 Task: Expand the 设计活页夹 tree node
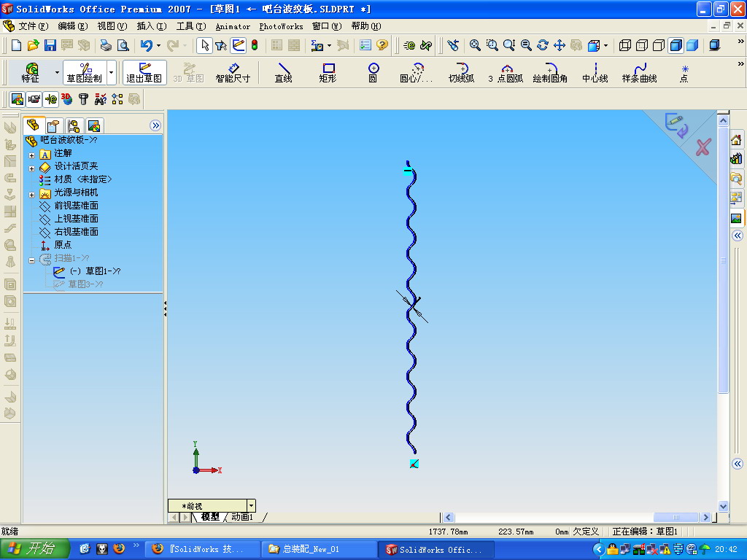(31, 168)
